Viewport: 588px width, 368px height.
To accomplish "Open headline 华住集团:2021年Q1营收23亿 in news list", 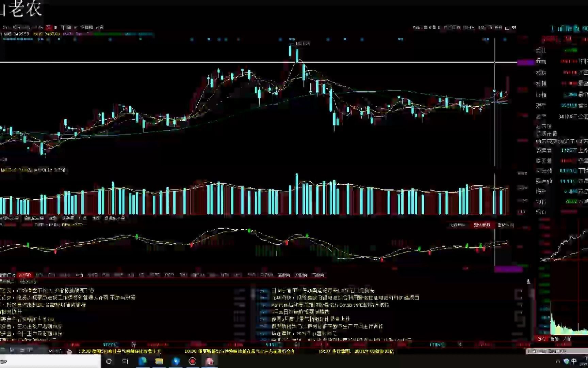I will tap(304, 333).
